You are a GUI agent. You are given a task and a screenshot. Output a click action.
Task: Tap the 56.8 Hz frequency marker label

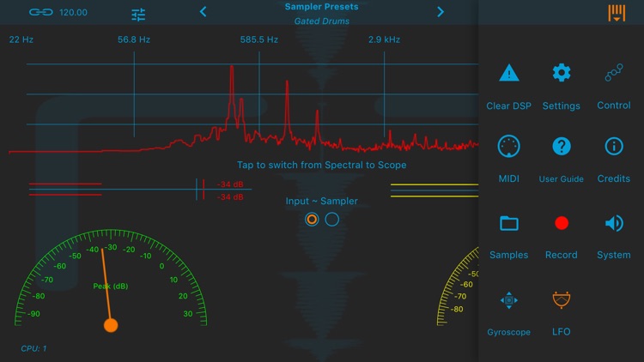coord(134,39)
